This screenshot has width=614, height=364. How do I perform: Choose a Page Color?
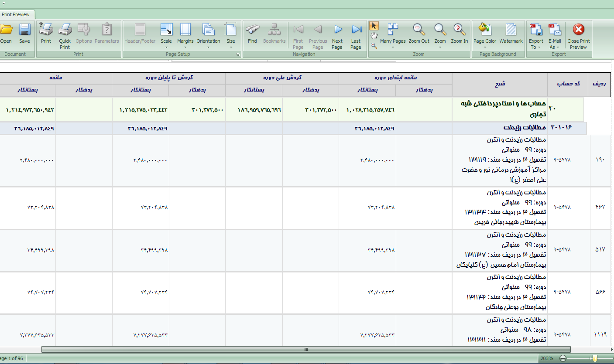tap(485, 36)
